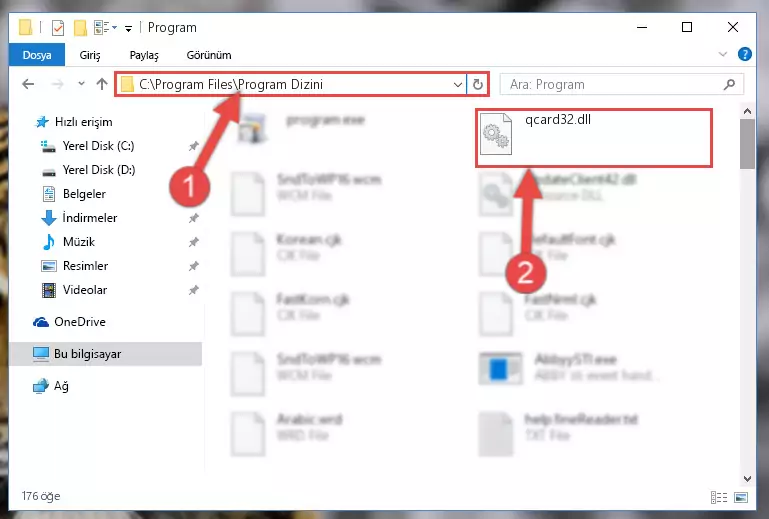Navigate up one folder level
The image size is (769, 519).
point(102,84)
